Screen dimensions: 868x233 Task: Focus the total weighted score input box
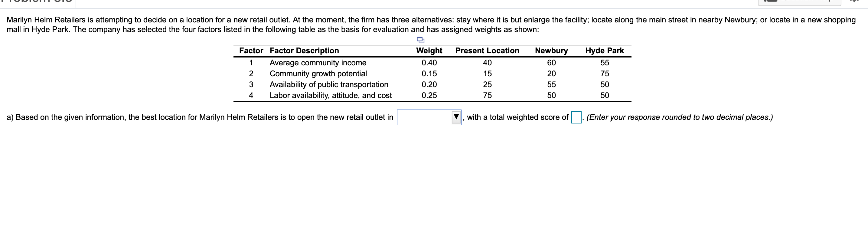(x=576, y=117)
